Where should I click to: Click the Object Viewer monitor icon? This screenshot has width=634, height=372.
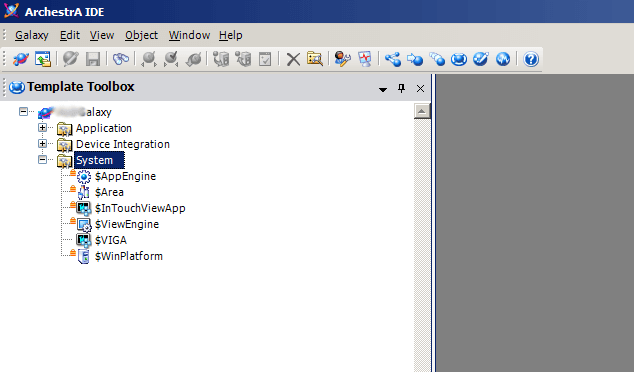point(365,59)
